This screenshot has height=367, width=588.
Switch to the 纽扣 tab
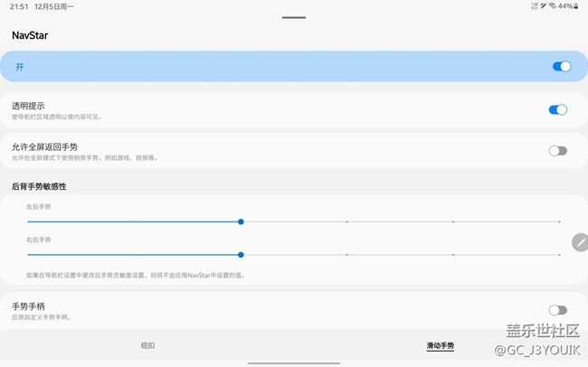tap(147, 345)
